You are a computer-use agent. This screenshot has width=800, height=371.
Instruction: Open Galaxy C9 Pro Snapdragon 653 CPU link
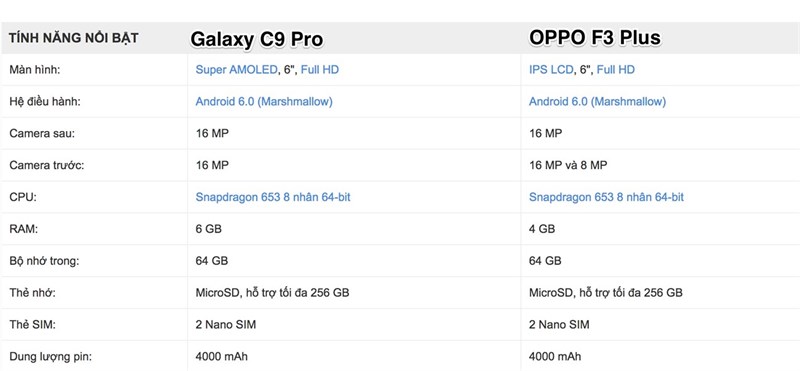[x=273, y=197]
